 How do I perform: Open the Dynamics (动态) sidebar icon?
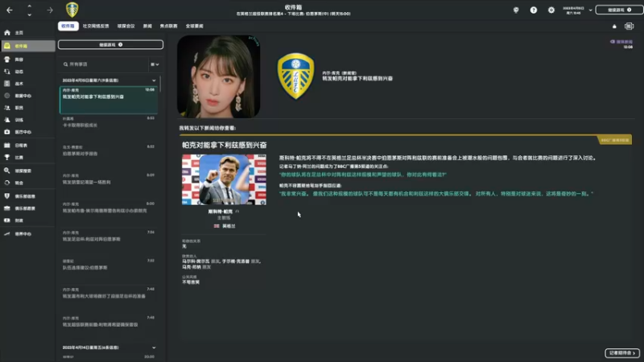[x=7, y=72]
